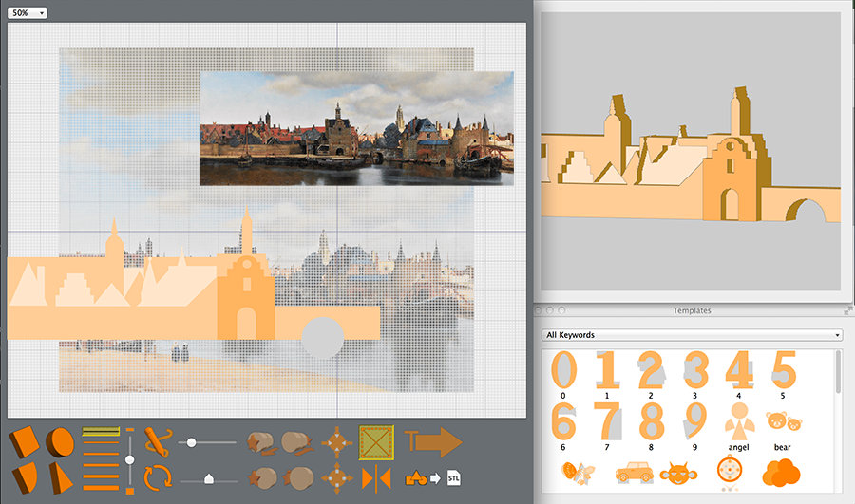The width and height of the screenshot is (855, 504).
Task: Click the "bear" label text
Action: [783, 447]
